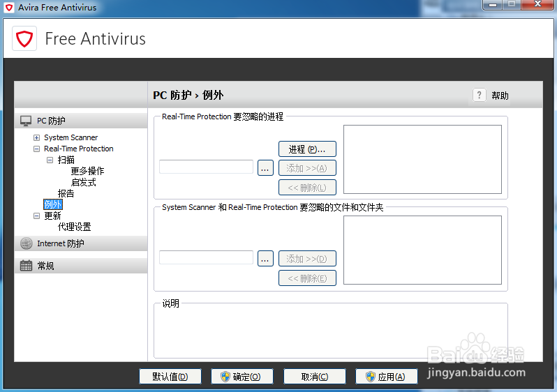Viewport: 557px width, 392px height.
Task: Open 报告 settings
Action: click(66, 193)
